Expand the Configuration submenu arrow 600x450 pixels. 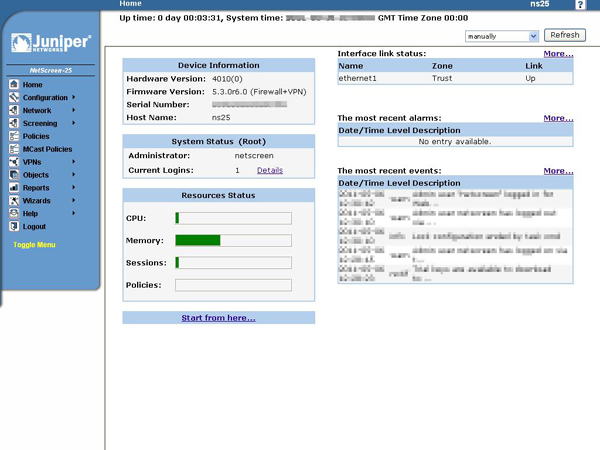tap(73, 97)
